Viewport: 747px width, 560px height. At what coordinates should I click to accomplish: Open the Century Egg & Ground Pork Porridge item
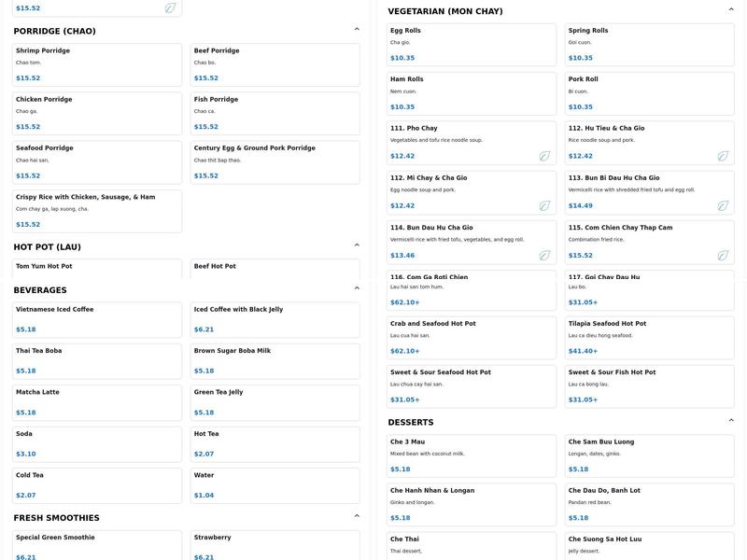tap(275, 161)
